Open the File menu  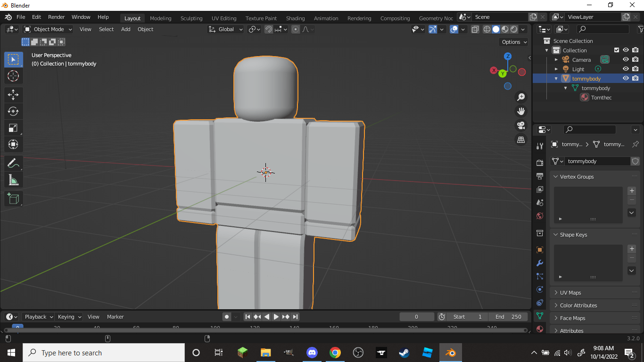(21, 17)
